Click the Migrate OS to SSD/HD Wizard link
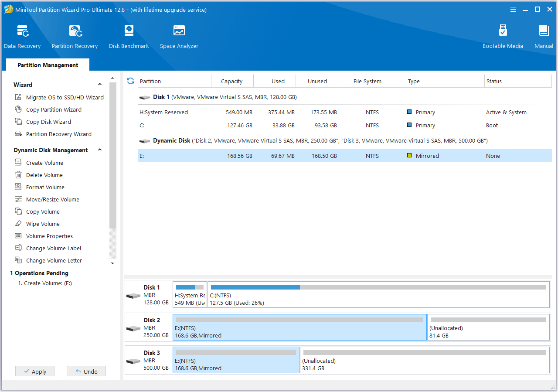This screenshot has width=558, height=392. [x=65, y=97]
